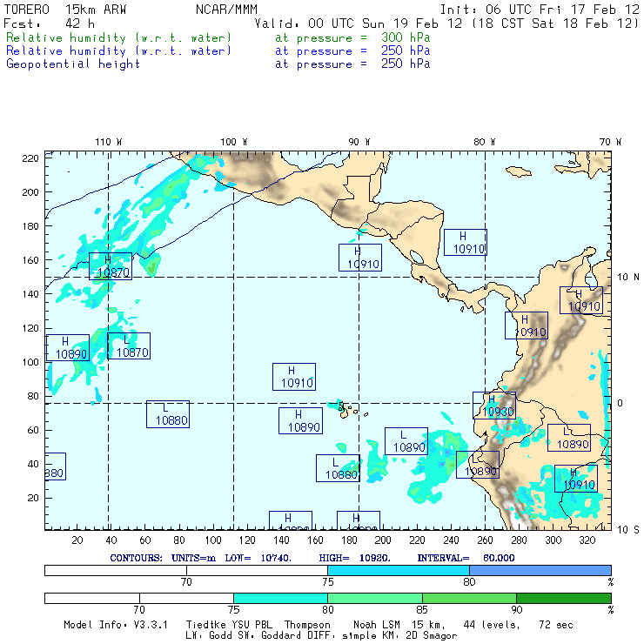The image size is (644, 644).
Task: Click the 'LOW= 10740.' contour value
Action: coord(258,558)
